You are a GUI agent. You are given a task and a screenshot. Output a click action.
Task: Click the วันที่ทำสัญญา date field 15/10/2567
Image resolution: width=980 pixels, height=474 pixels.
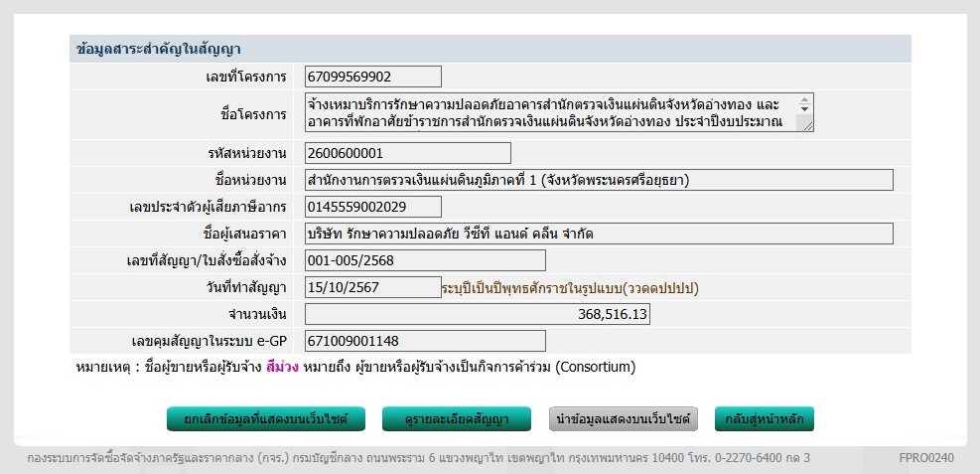(372, 287)
